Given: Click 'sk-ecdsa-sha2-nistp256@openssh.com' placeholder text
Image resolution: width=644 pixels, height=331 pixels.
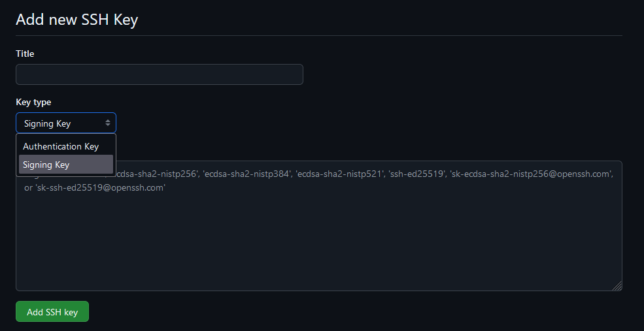Looking at the screenshot, I should click(531, 174).
